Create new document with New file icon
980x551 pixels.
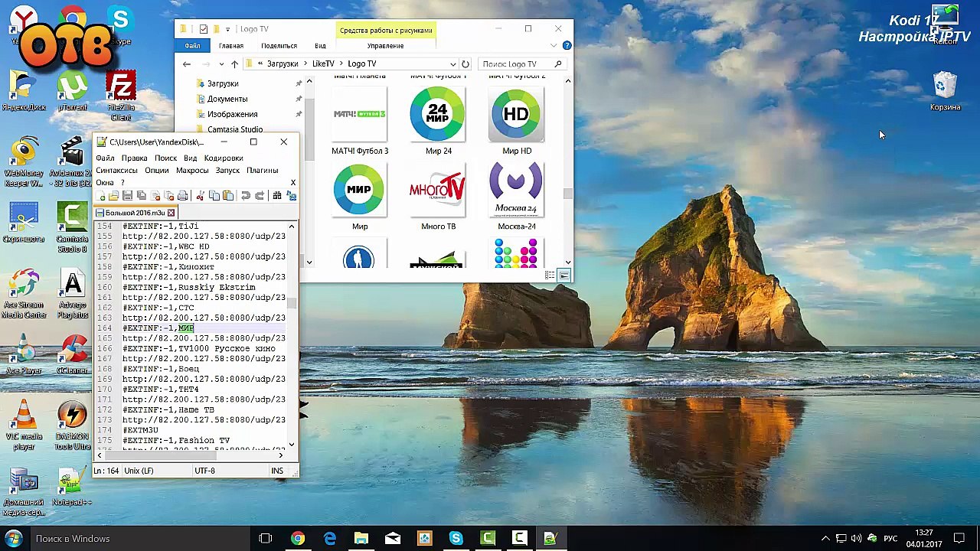102,196
